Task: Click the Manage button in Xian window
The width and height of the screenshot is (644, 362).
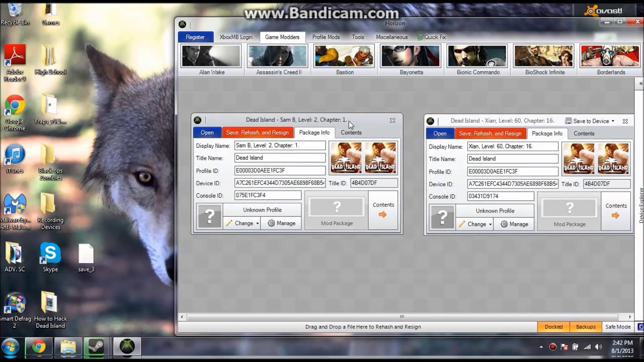Action: click(514, 224)
